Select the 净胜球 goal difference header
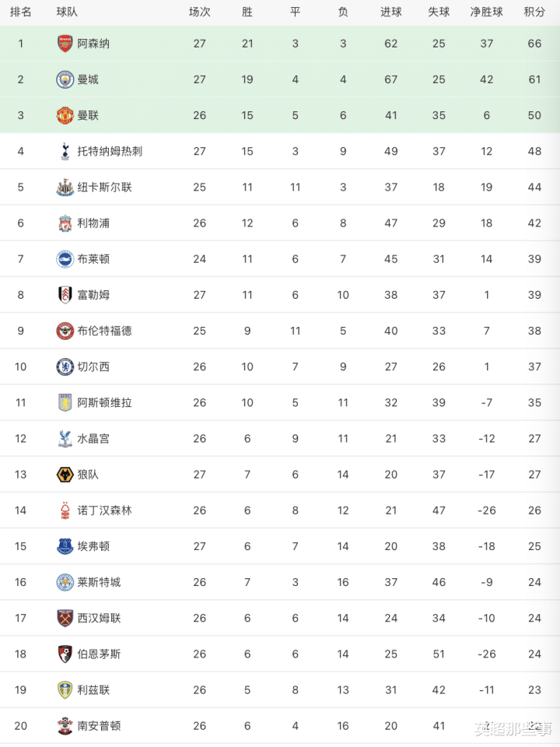Screen dimensions: 560x747 click(487, 12)
